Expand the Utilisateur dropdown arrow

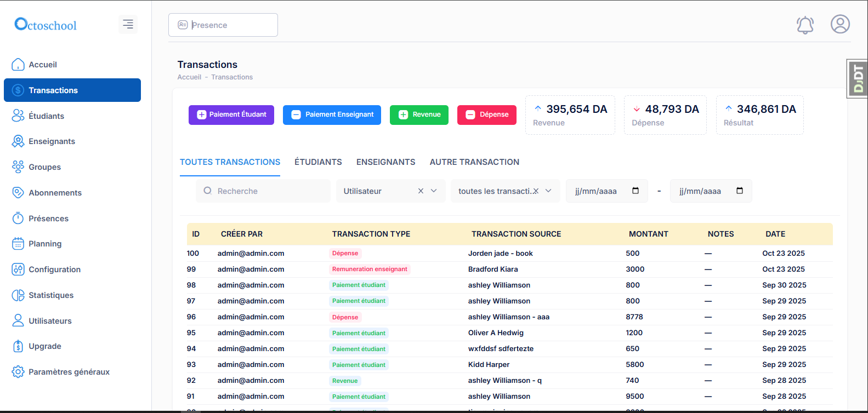pyautogui.click(x=434, y=191)
